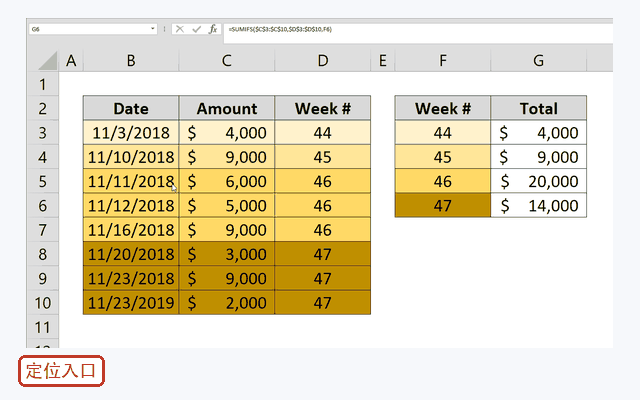The width and height of the screenshot is (640, 400).
Task: Click the Date header cell
Action: click(x=131, y=109)
